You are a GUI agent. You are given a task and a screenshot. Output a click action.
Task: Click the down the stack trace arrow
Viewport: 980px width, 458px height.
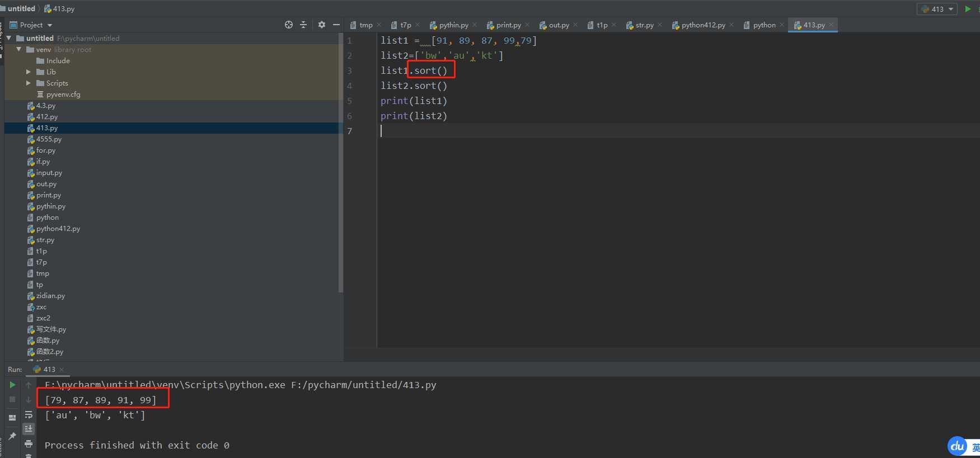pyautogui.click(x=29, y=399)
